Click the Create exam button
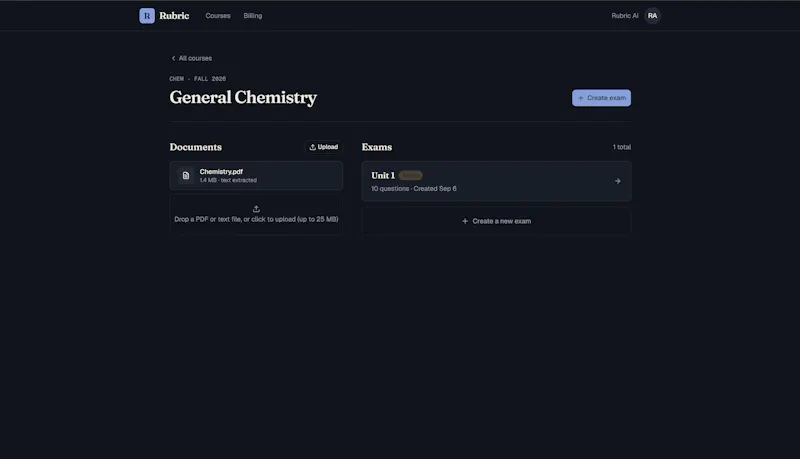Screen dimensions: 800x459 (x=601, y=98)
